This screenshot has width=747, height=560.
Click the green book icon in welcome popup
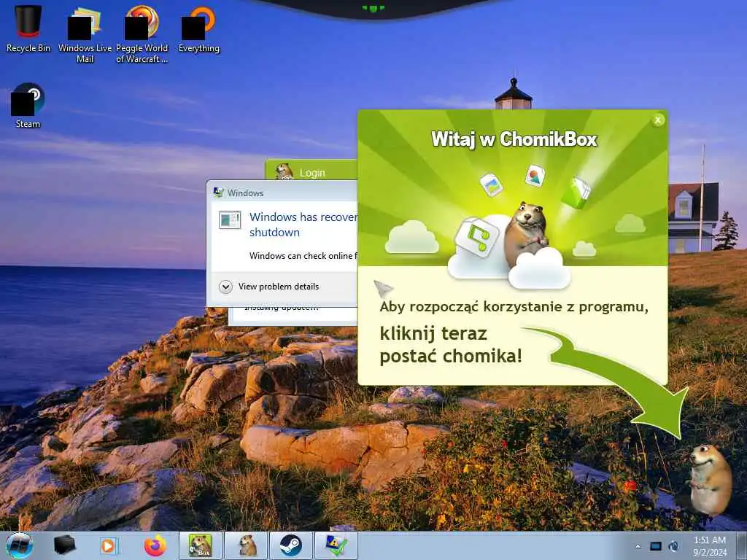(576, 192)
